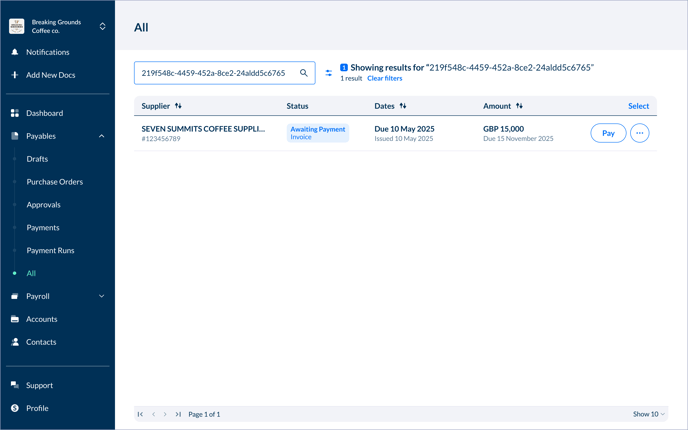688x430 pixels.
Task: Click the Clear filters link
Action: coord(384,78)
